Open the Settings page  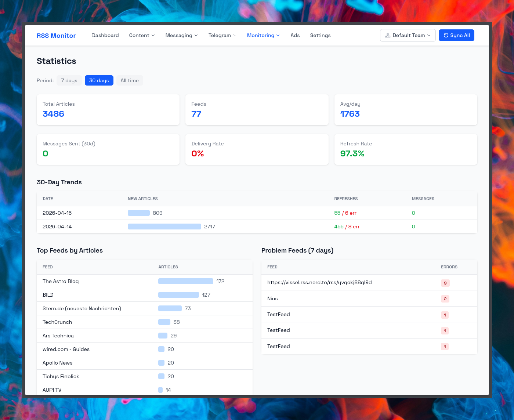pos(320,35)
